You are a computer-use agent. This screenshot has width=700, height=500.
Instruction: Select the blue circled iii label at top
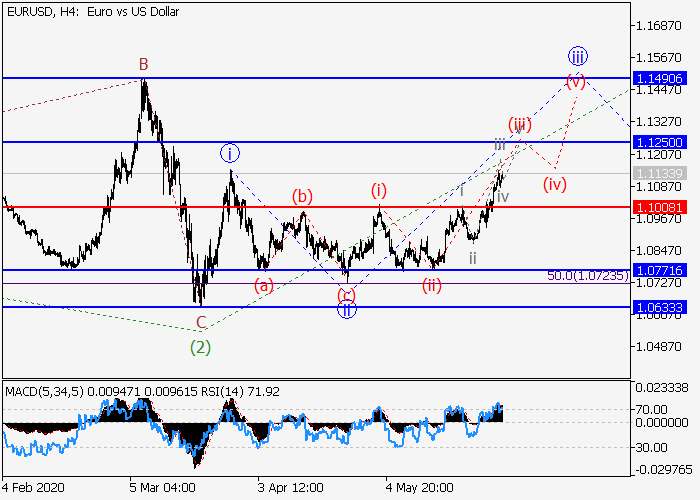click(x=577, y=55)
